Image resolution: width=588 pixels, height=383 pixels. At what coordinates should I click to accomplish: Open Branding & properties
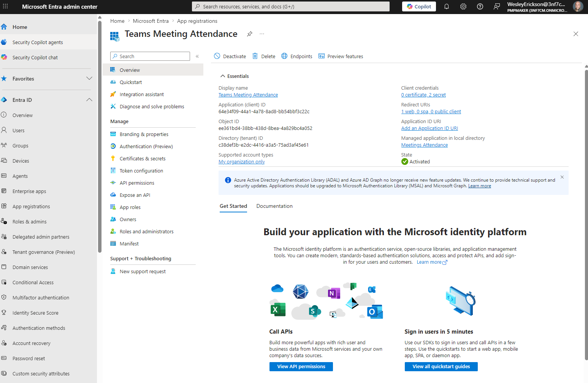coord(153,134)
